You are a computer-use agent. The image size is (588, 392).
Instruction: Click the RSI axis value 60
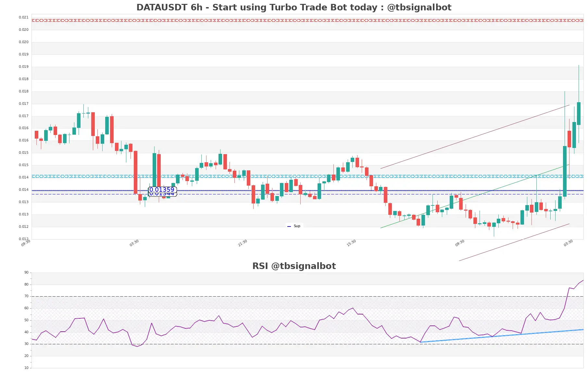tap(26, 308)
